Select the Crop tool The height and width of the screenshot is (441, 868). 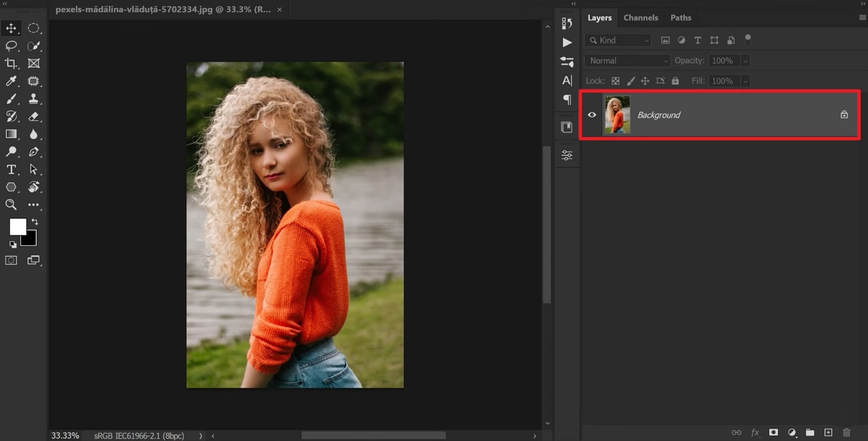[11, 63]
